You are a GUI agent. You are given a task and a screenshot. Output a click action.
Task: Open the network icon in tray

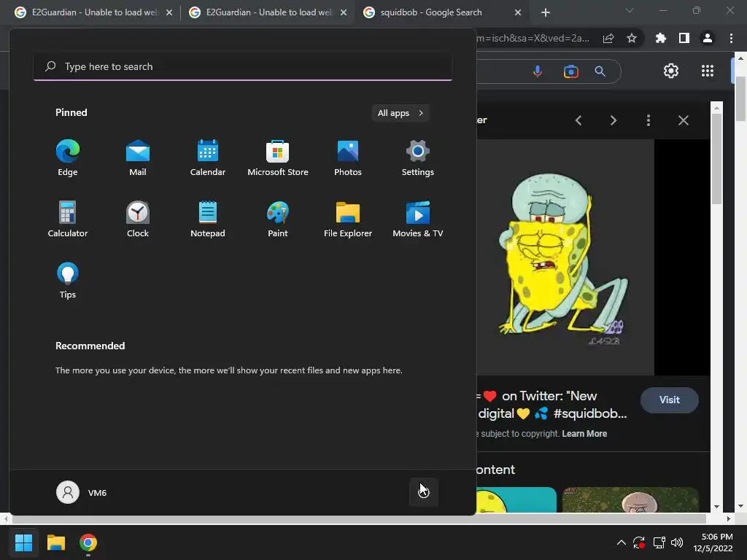click(659, 542)
